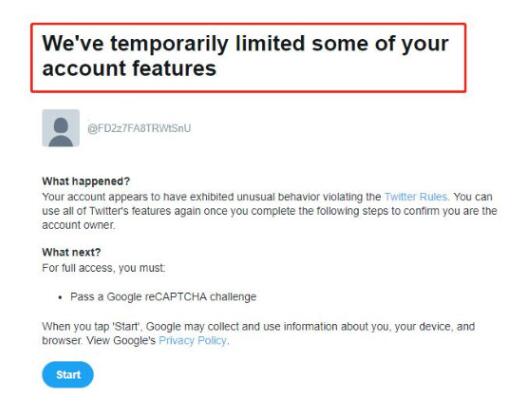
Task: Click the 'For full access, you must:' text
Action: tap(103, 268)
